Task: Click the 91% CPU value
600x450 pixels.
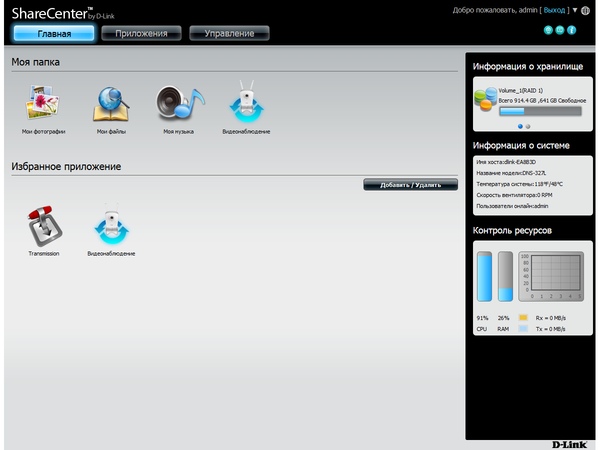Action: click(x=482, y=318)
